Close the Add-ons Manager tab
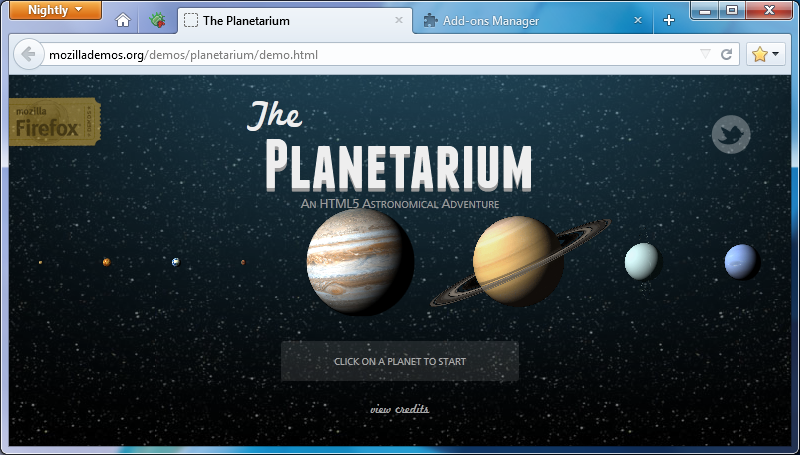This screenshot has height=455, width=800. pos(638,20)
